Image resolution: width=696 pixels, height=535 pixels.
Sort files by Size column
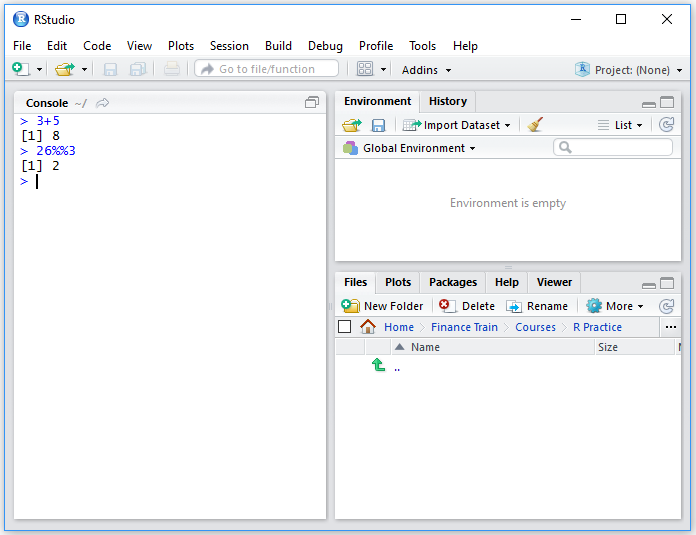click(635, 347)
